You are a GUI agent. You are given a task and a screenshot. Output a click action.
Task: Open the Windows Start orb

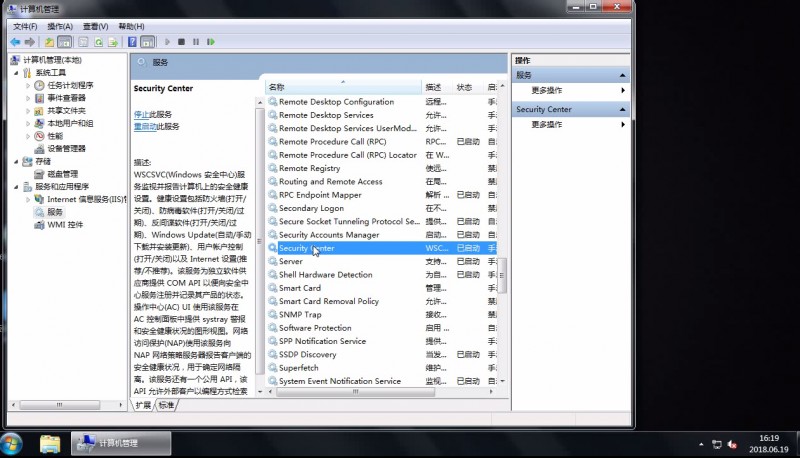pos(12,443)
